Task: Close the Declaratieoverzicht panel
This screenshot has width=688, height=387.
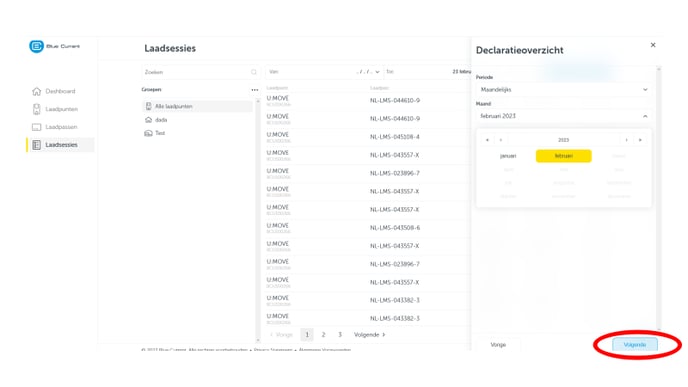Action: click(653, 45)
